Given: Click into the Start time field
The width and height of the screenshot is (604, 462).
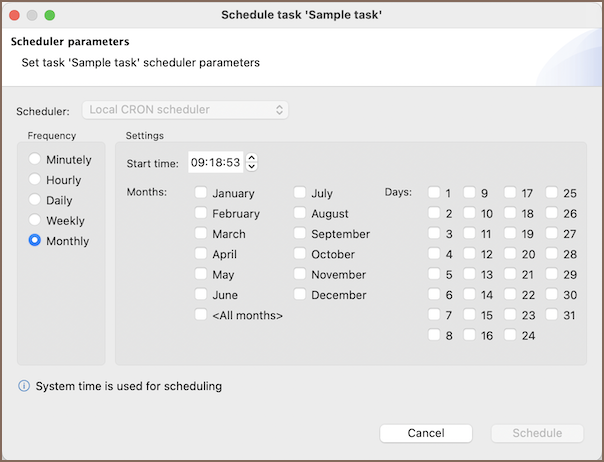Looking at the screenshot, I should (215, 162).
